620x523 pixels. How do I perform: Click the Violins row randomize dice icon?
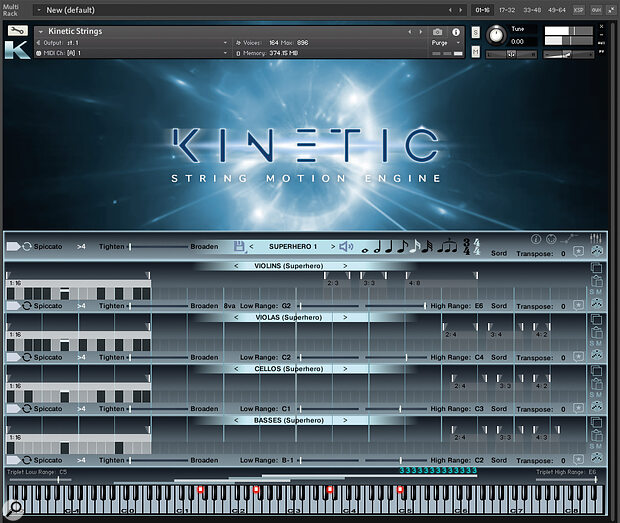click(596, 304)
